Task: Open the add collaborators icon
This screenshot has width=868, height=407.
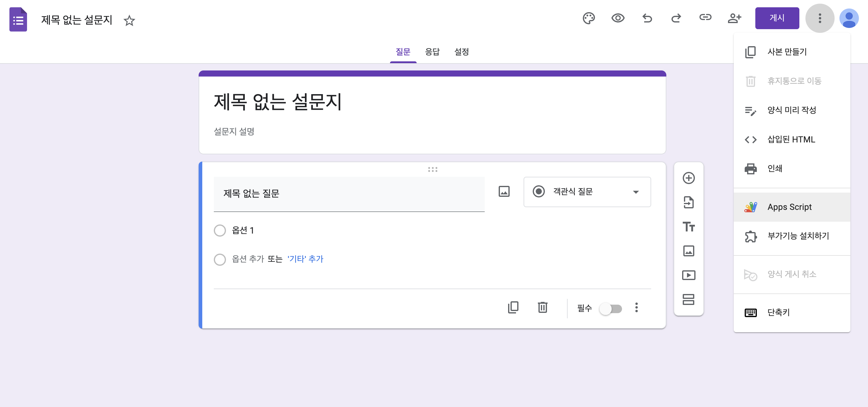Action: coord(734,18)
